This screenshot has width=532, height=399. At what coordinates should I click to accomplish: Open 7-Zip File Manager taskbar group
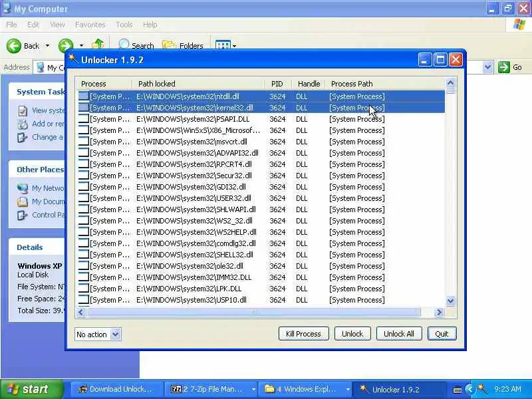(211, 389)
